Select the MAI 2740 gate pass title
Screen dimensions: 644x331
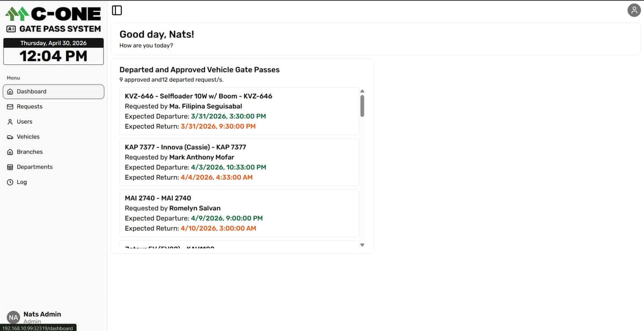pos(158,198)
